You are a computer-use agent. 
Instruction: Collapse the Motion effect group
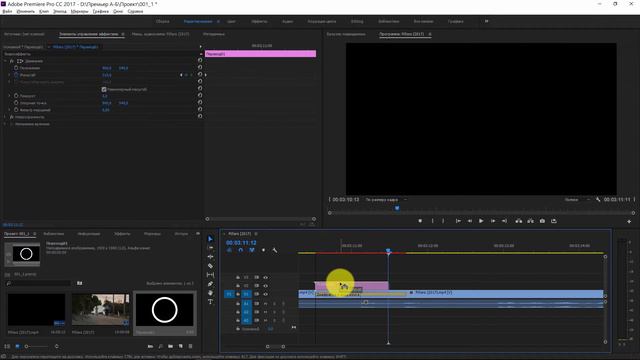pyautogui.click(x=5, y=61)
